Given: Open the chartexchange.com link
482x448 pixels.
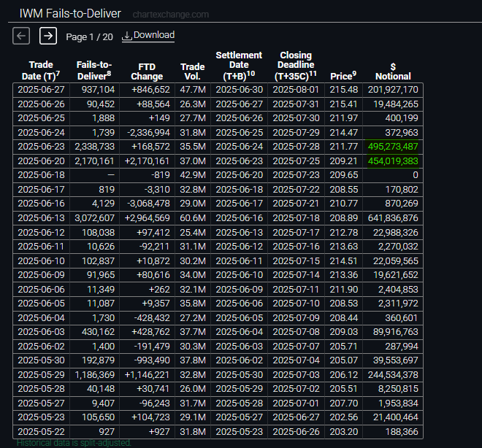Looking at the screenshot, I should [171, 15].
